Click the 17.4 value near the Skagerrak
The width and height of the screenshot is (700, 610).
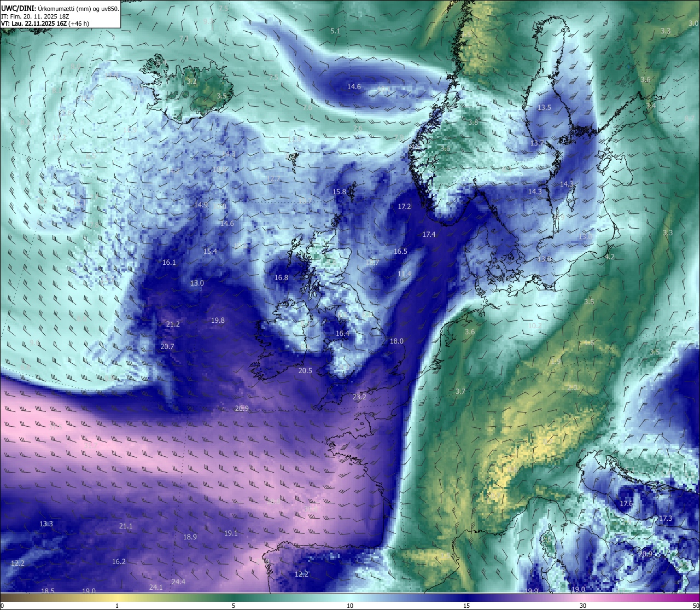click(x=429, y=235)
